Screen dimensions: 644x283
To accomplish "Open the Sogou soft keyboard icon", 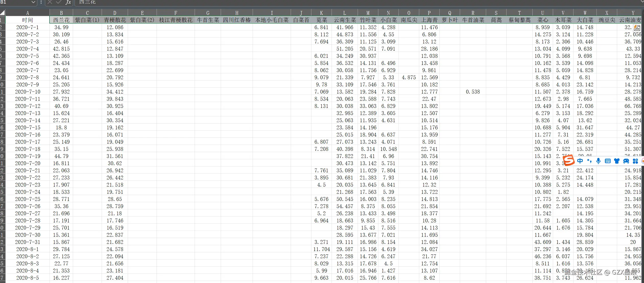I will point(608,161).
